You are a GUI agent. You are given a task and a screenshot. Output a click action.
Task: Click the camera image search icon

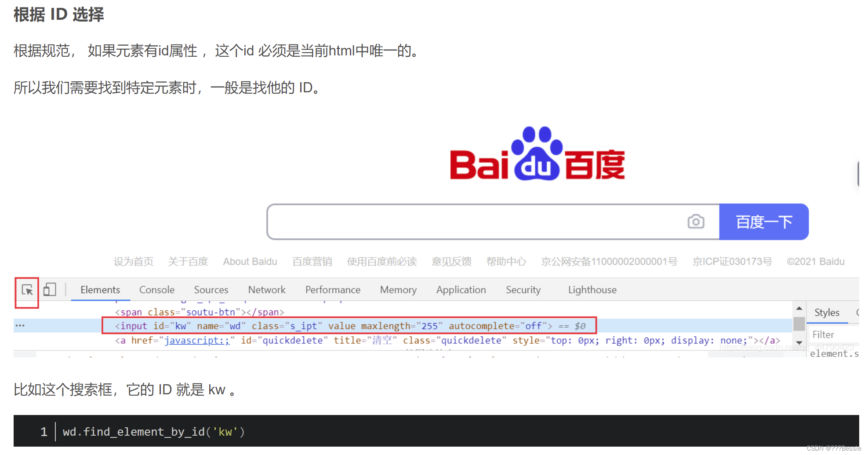tap(696, 222)
